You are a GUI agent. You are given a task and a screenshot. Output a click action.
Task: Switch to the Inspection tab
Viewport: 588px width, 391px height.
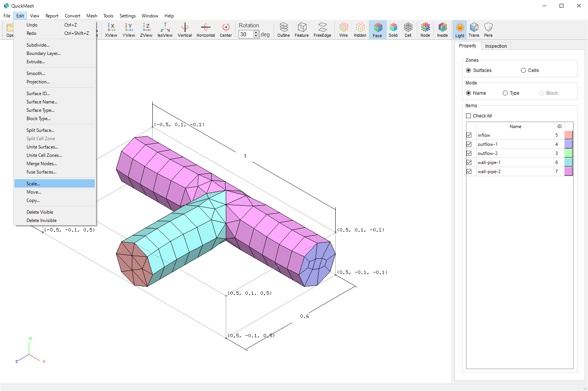(x=496, y=46)
